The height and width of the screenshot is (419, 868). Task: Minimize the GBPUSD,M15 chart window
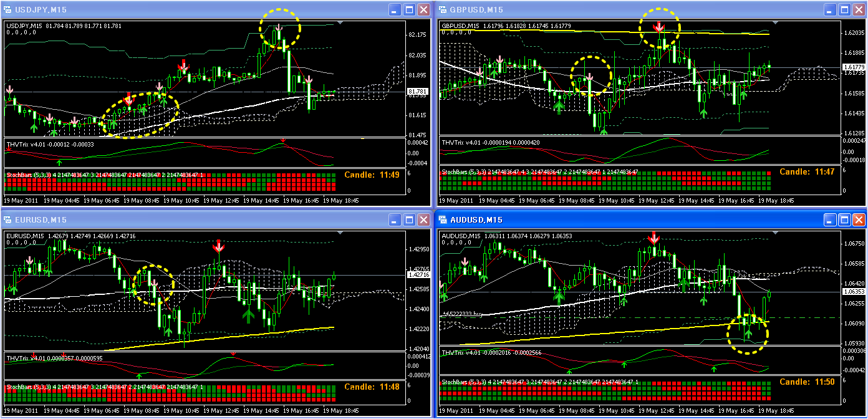tap(830, 9)
